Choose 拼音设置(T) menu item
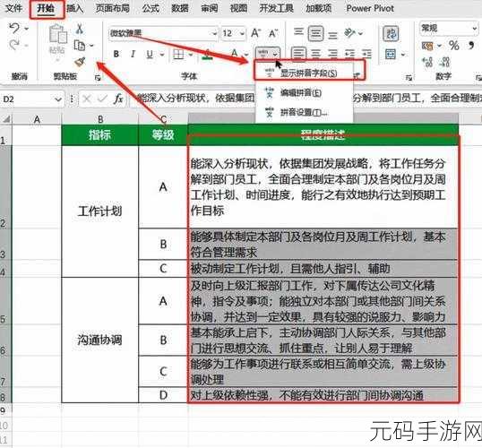The width and height of the screenshot is (482, 448). 304,112
